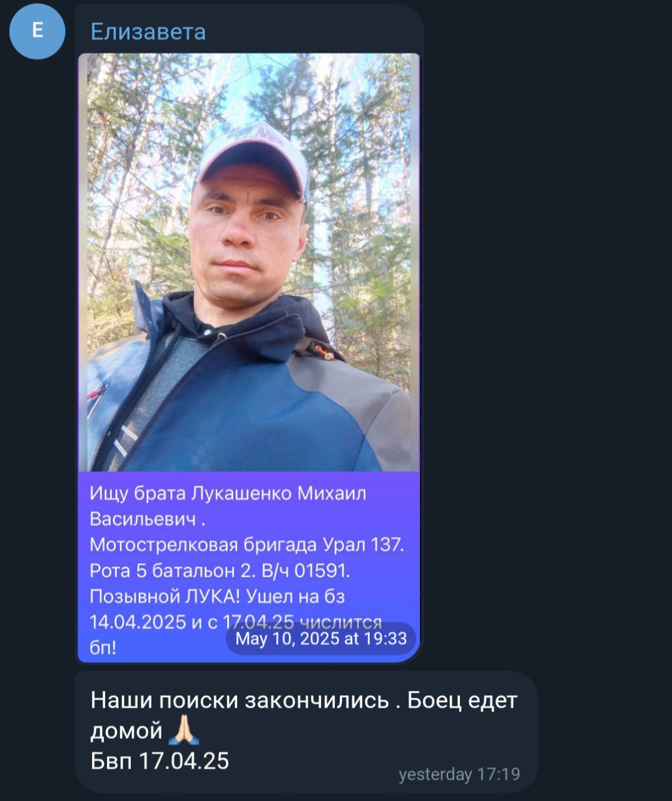Open sender name Елизавета
672x801 pixels.
[148, 31]
